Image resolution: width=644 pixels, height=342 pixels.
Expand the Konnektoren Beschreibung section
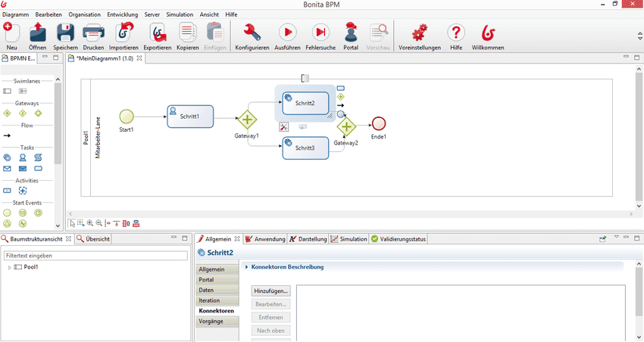point(246,267)
